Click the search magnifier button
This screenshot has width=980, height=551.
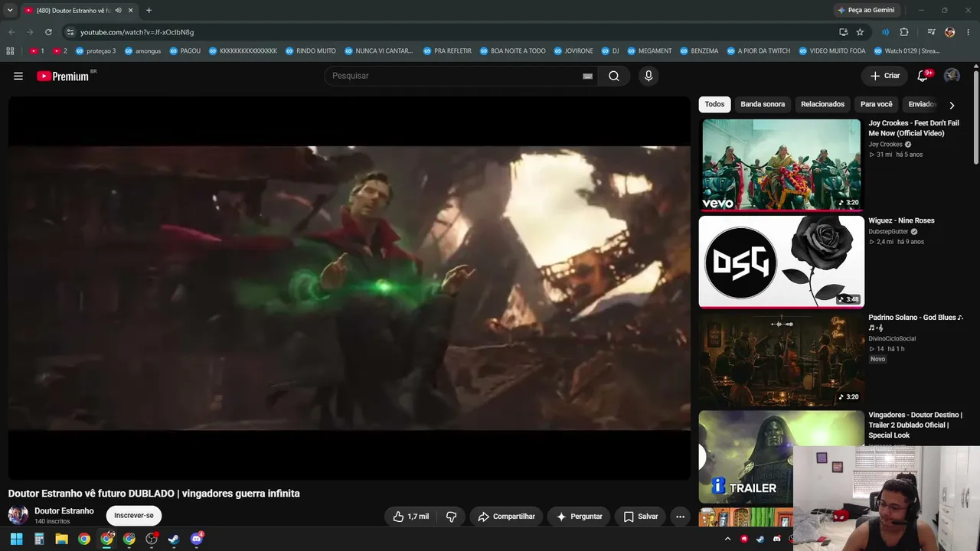tap(614, 76)
